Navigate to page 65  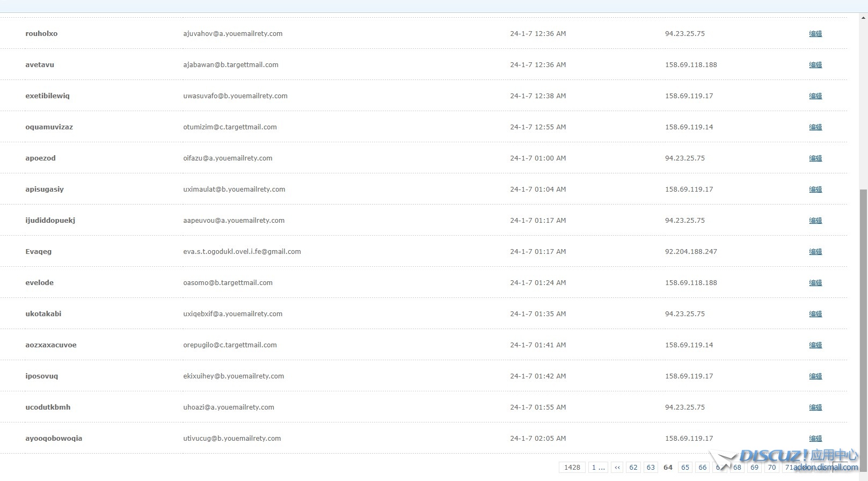[685, 467]
